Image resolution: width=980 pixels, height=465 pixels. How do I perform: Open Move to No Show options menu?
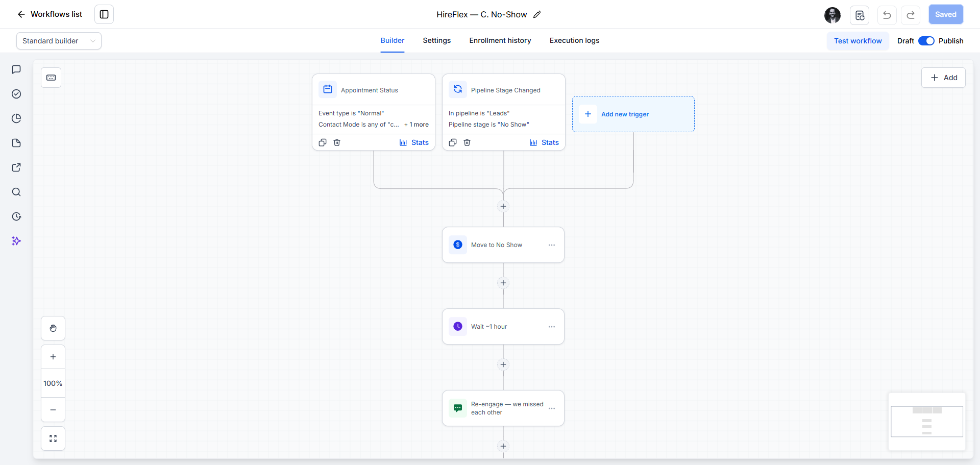click(x=552, y=245)
